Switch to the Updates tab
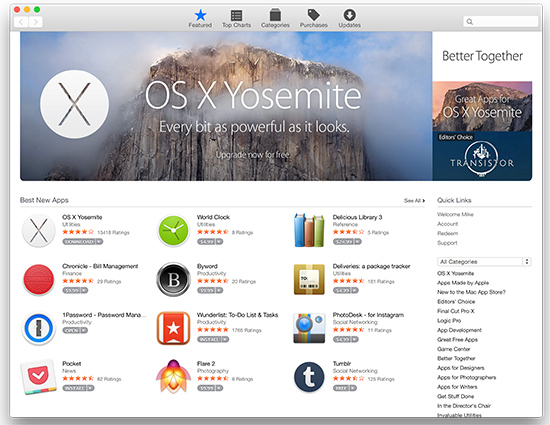Viewport: 550px width, 425px height. pos(349,19)
